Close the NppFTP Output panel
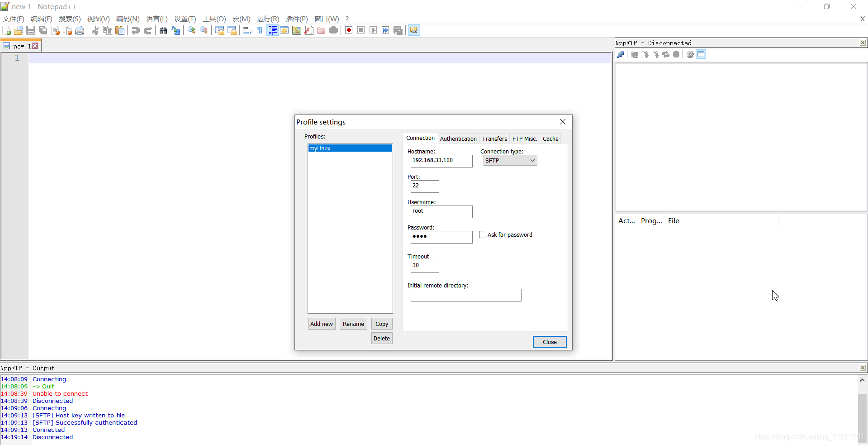 pos(863,368)
